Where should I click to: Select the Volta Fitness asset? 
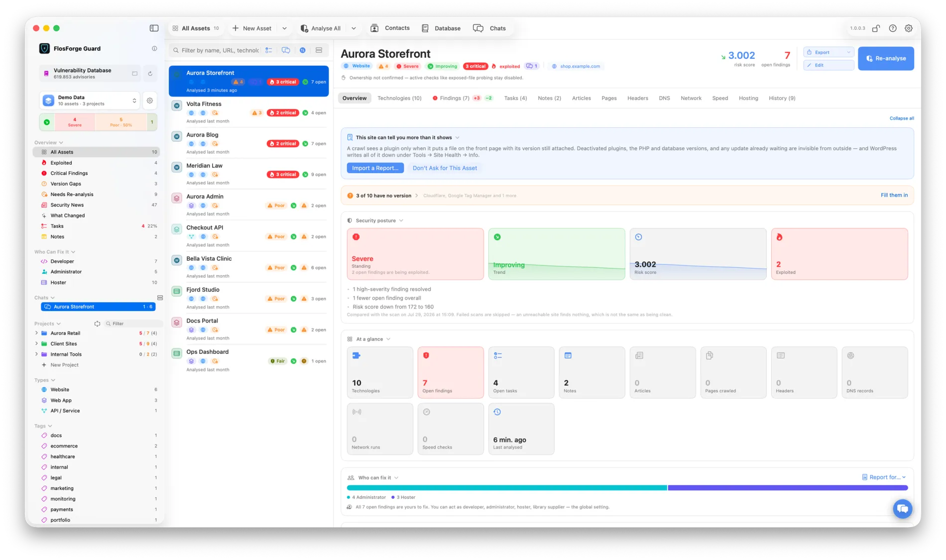pos(248,112)
